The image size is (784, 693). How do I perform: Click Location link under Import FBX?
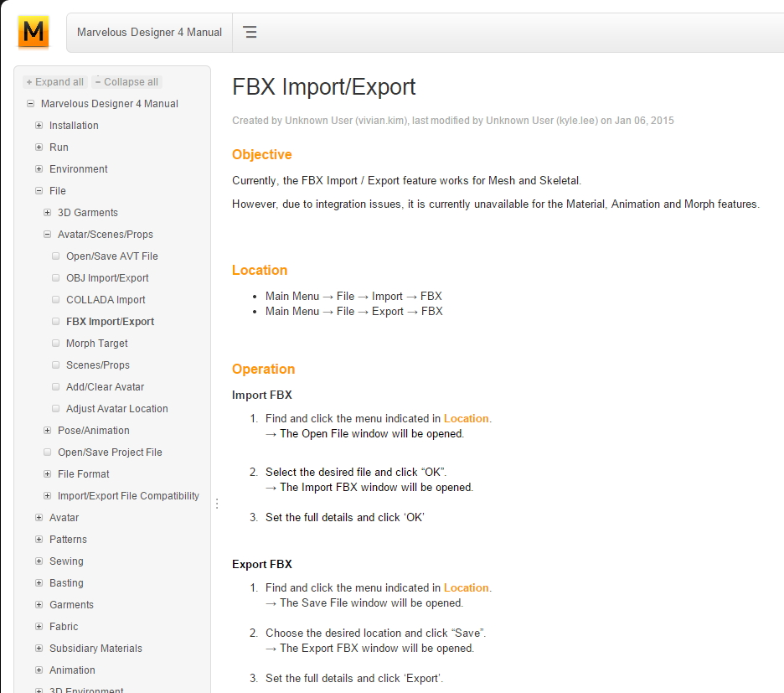(x=466, y=418)
